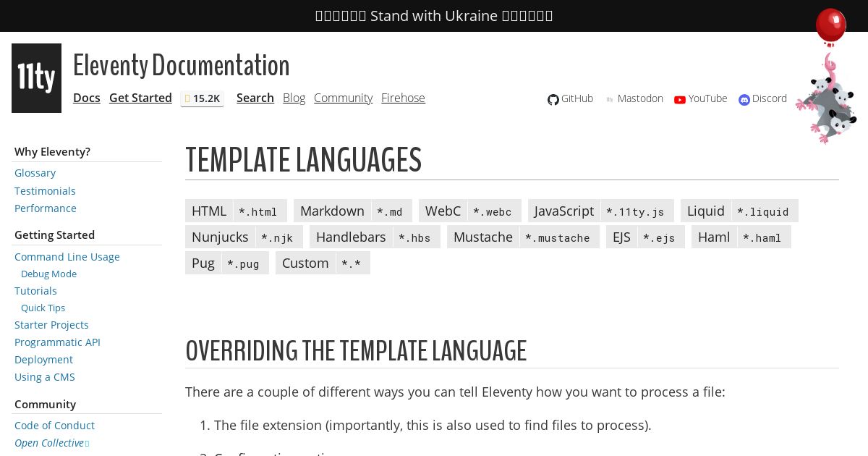Go to Command Line Usage
Screen dimensions: 868x456
67,257
